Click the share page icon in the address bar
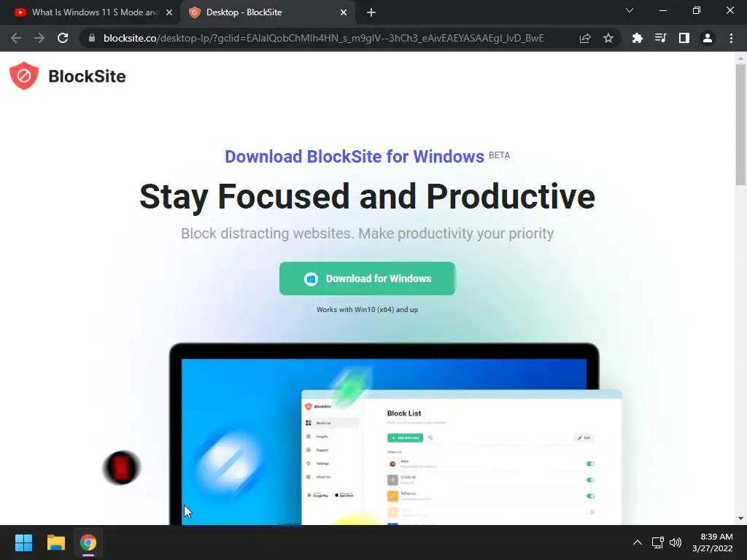This screenshot has width=747, height=560. coord(585,38)
